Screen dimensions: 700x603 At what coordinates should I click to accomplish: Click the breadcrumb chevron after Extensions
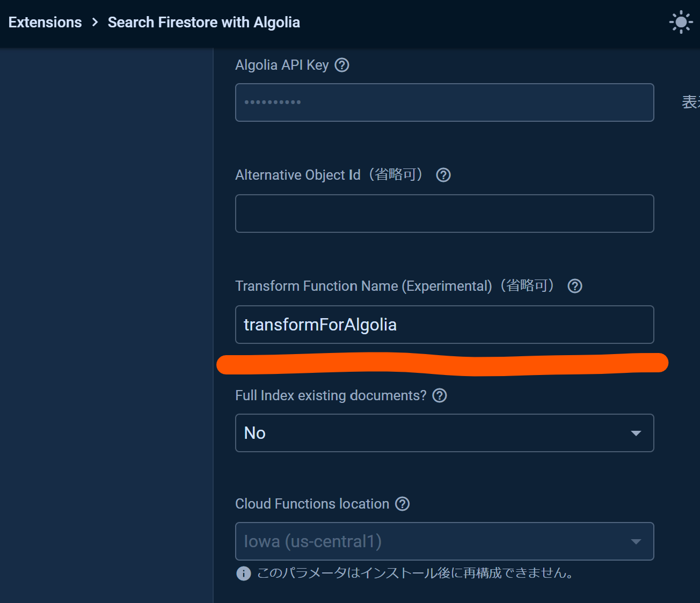[94, 23]
